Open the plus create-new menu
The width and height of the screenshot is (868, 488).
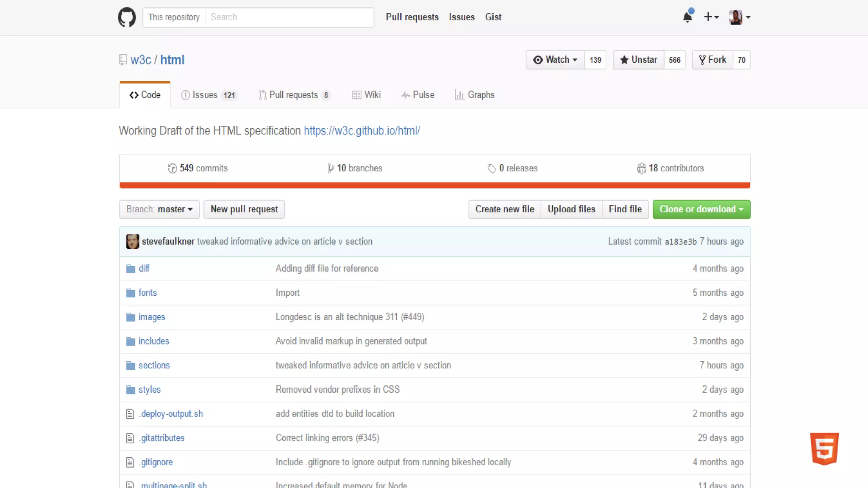(x=711, y=17)
